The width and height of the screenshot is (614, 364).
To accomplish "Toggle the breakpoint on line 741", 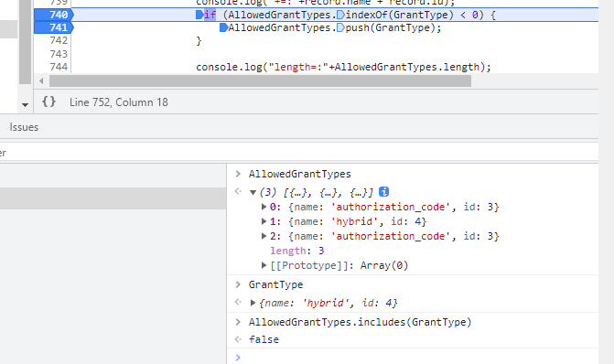I will (54, 27).
